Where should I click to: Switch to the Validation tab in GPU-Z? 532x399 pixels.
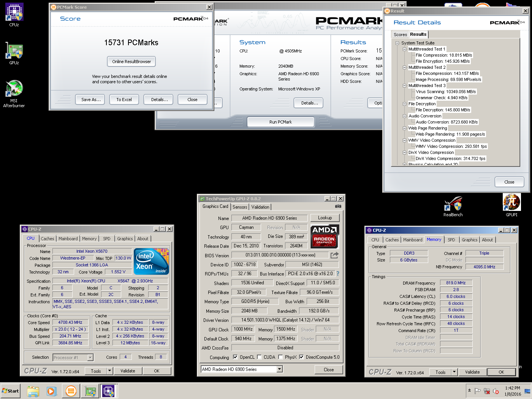tap(260, 207)
